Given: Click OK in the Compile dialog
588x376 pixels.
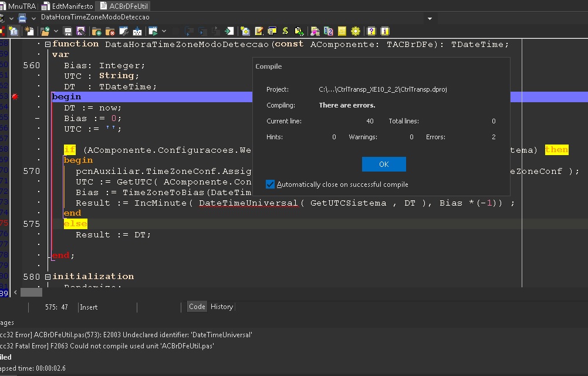Looking at the screenshot, I should (x=384, y=164).
